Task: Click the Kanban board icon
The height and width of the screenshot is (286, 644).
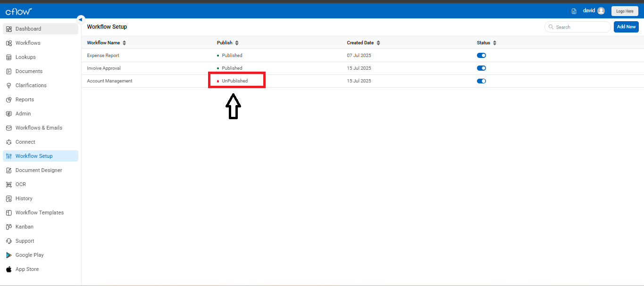Action: pos(9,227)
